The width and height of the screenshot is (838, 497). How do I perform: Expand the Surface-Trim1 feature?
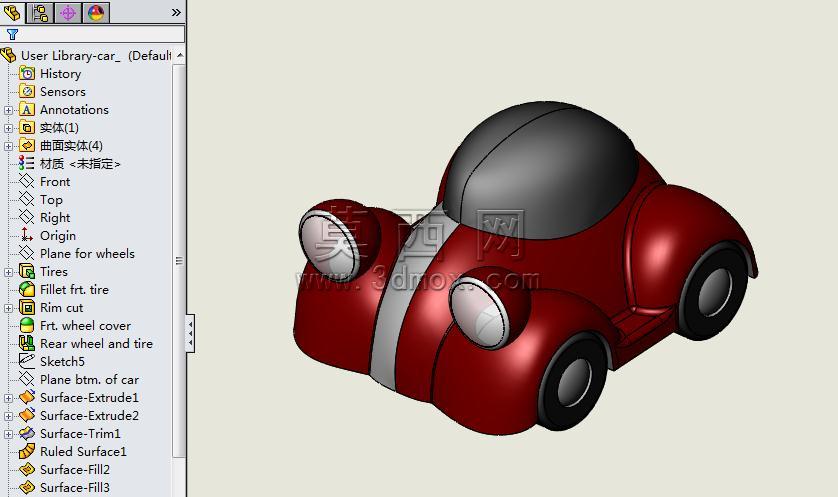click(8, 434)
